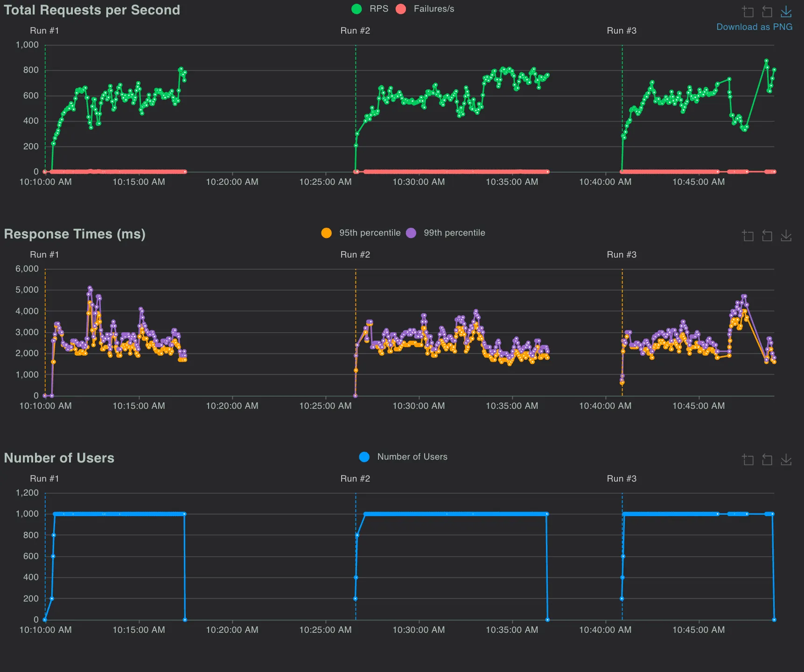Click red Failures/s legend dot
Screen dimensions: 804x672
click(x=401, y=9)
